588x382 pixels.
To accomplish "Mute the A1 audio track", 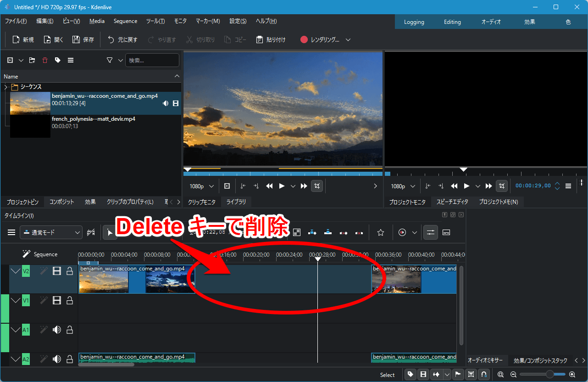I will click(57, 330).
